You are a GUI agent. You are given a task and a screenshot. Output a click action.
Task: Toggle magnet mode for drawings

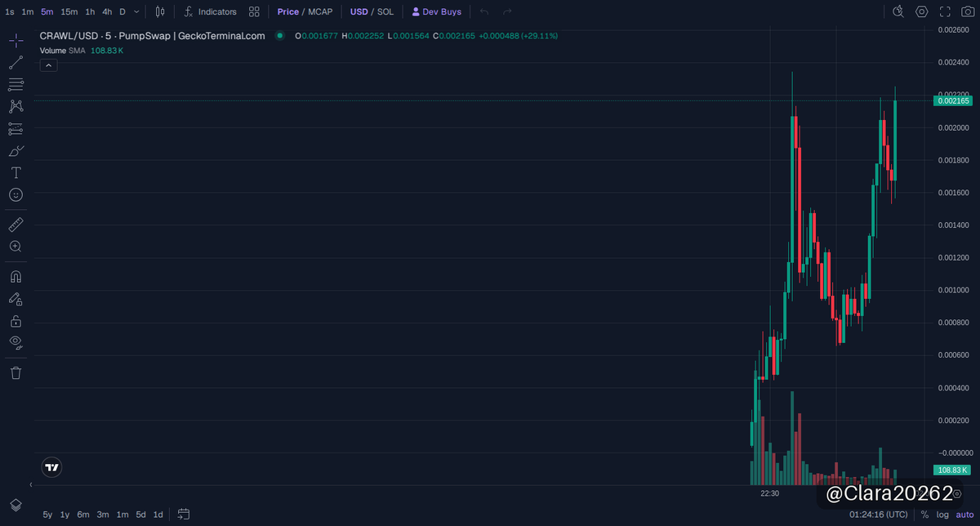(x=16, y=277)
